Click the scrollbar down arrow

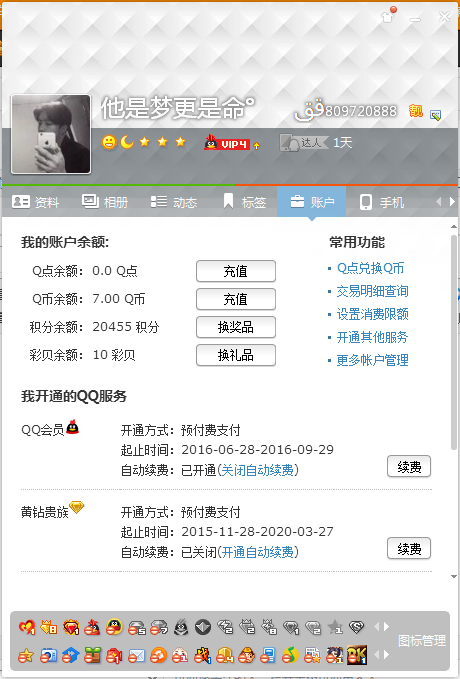[454, 576]
